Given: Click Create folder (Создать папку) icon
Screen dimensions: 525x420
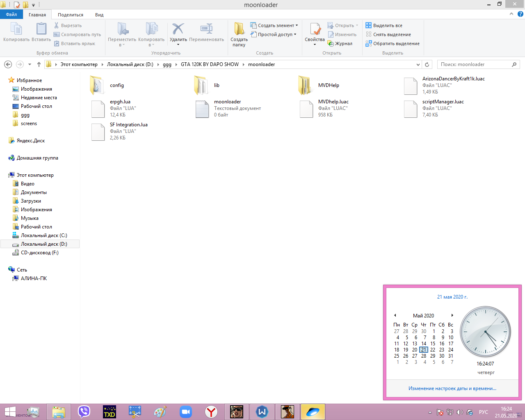Looking at the screenshot, I should click(239, 30).
